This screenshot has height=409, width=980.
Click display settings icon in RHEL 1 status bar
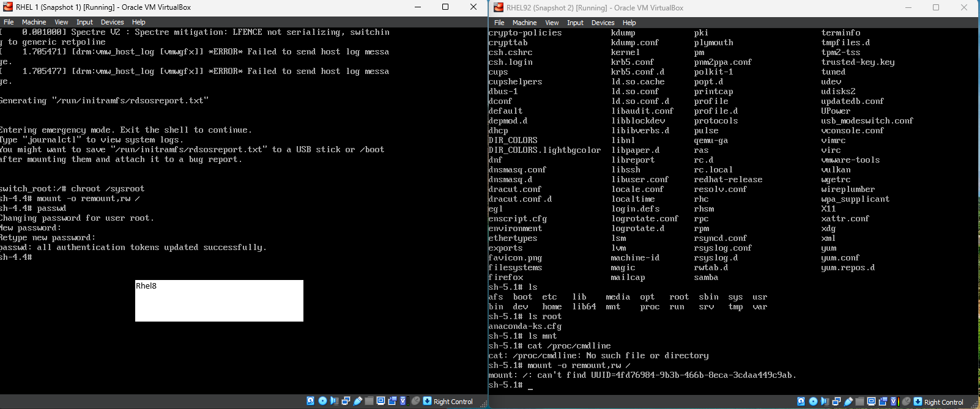(380, 400)
